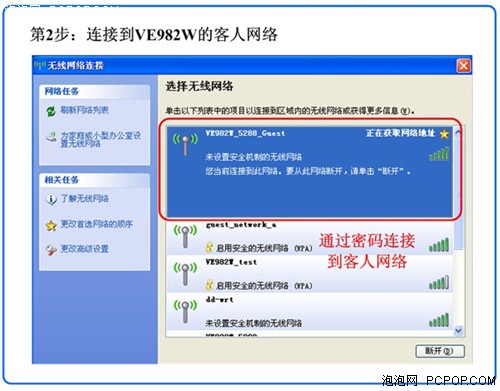Click the star icon for changing preferred network order
This screenshot has width=500, height=391.
point(51,226)
